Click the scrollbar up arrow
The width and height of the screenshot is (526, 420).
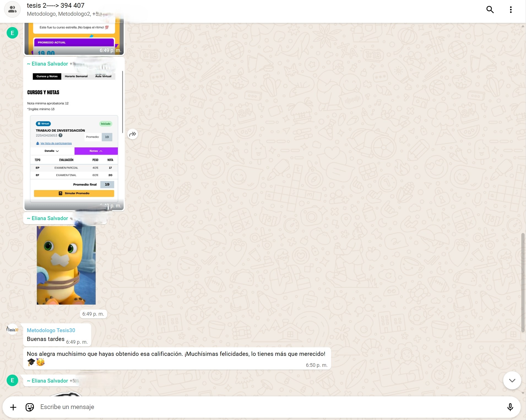coord(523,26)
